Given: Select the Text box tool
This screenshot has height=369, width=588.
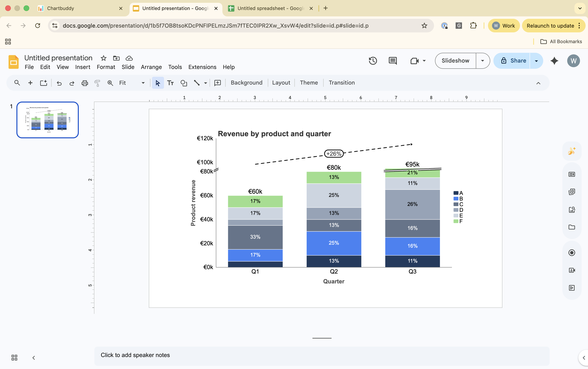Looking at the screenshot, I should click(170, 83).
